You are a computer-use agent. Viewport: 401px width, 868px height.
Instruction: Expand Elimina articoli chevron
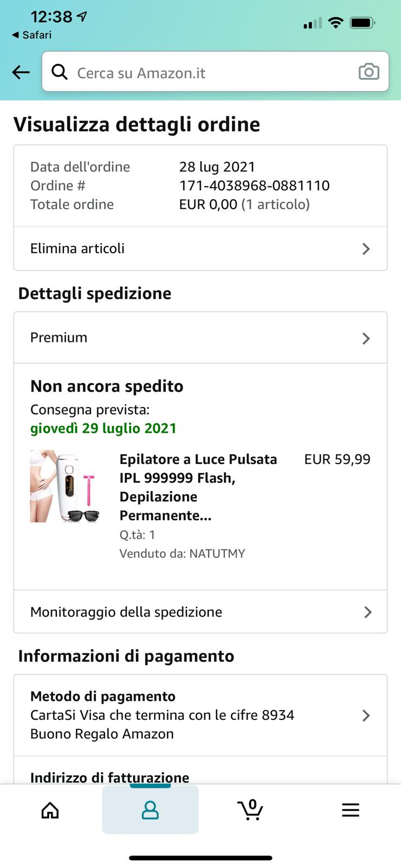(x=366, y=249)
